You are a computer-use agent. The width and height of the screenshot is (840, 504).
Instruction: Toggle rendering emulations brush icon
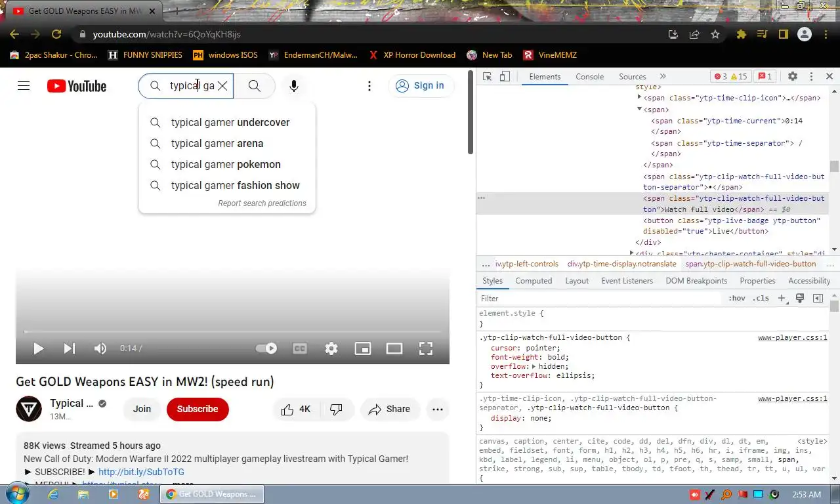click(800, 298)
